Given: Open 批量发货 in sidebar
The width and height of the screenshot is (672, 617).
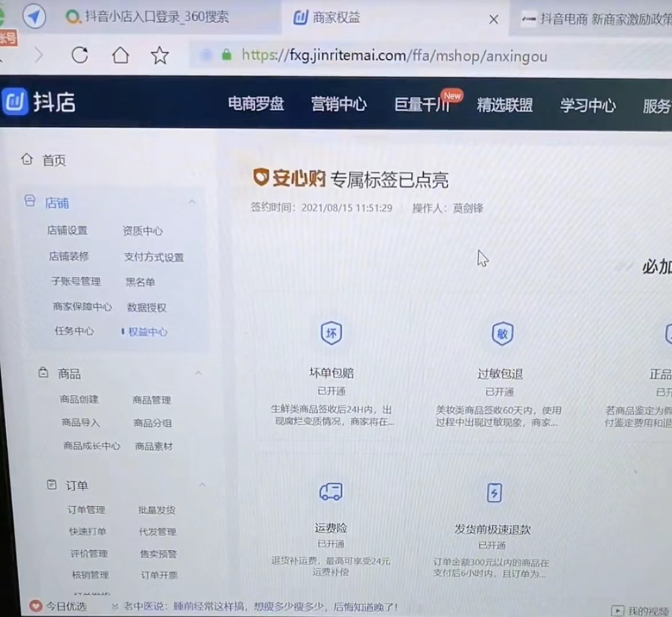Looking at the screenshot, I should pyautogui.click(x=157, y=510).
